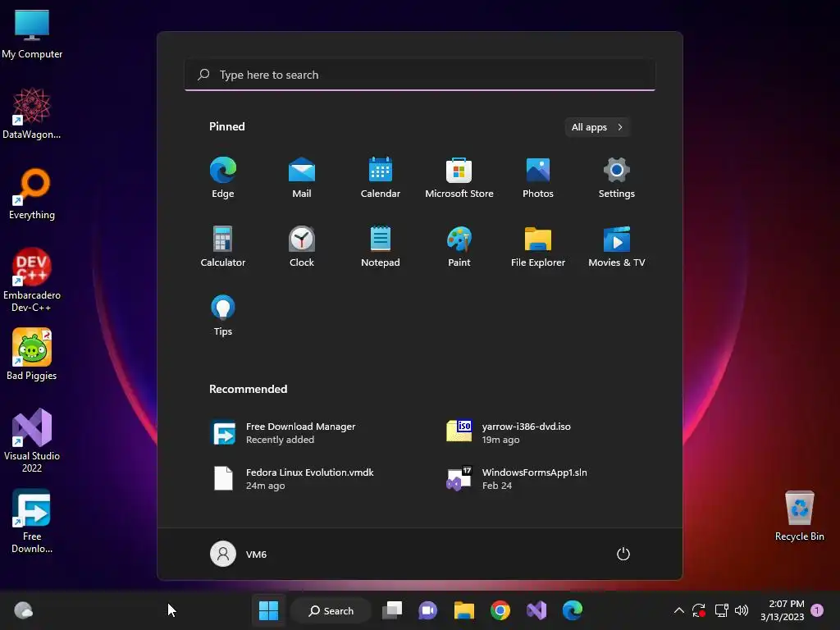Screen dimensions: 840x630
Task: Show hidden system tray icons
Action: 678,610
